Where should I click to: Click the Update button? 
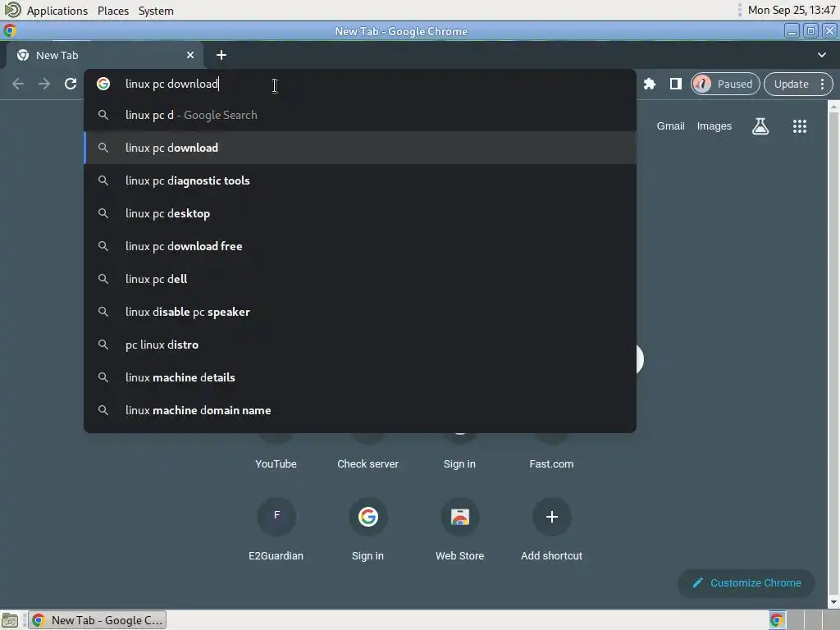(x=792, y=84)
